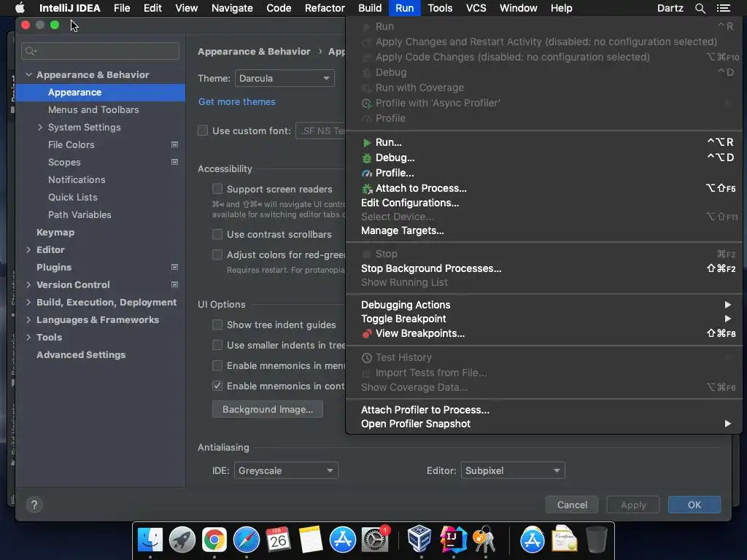Open System Preferences with notification badge
This screenshot has width=747, height=560.
[375, 540]
